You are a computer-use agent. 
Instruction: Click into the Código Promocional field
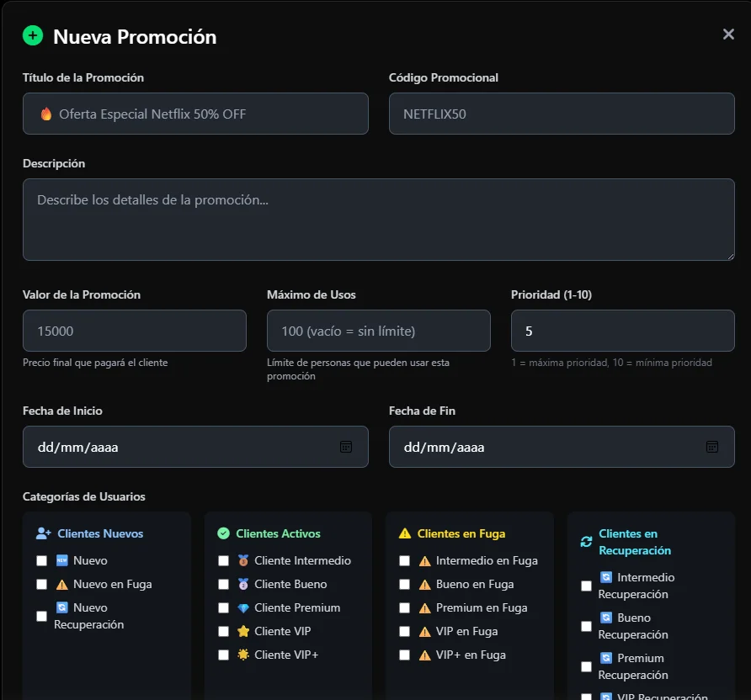(562, 114)
